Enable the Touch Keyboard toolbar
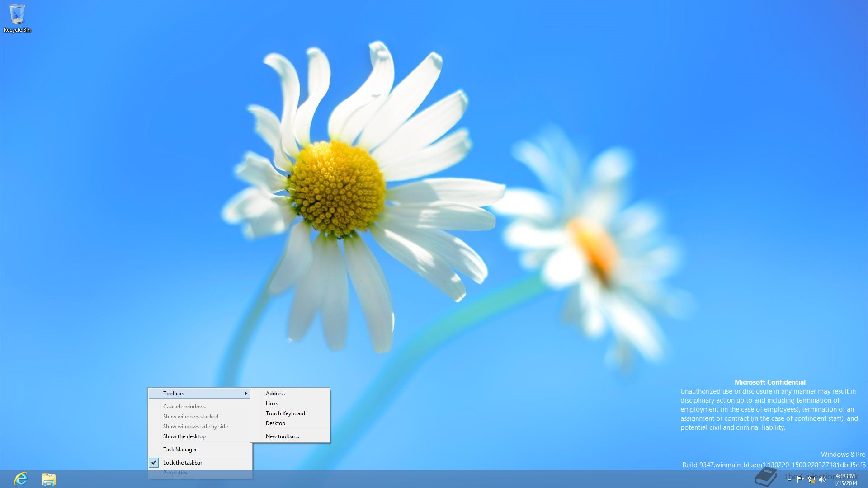This screenshot has height=488, width=868. click(285, 413)
